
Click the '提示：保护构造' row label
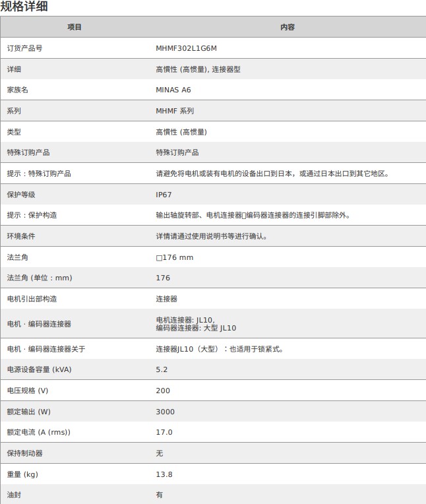pos(32,215)
